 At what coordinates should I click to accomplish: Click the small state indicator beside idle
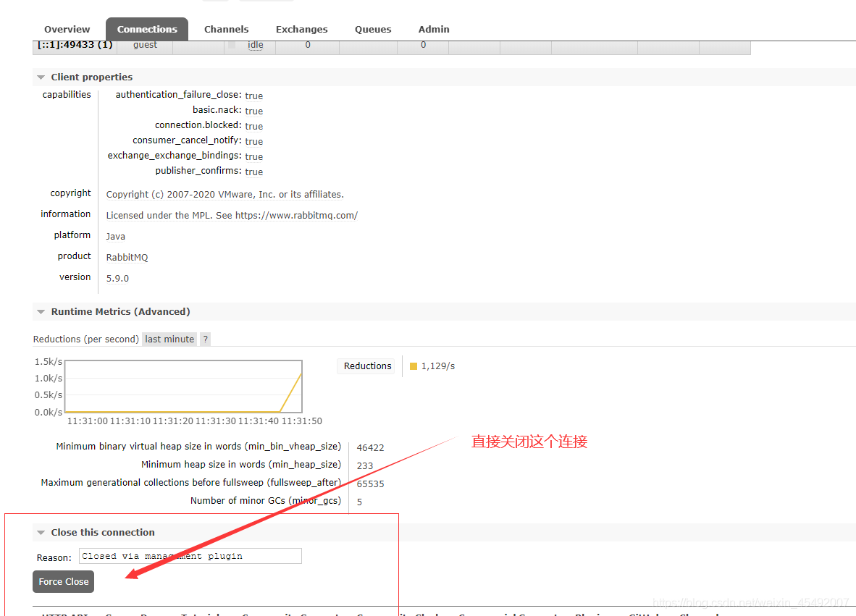[x=232, y=45]
